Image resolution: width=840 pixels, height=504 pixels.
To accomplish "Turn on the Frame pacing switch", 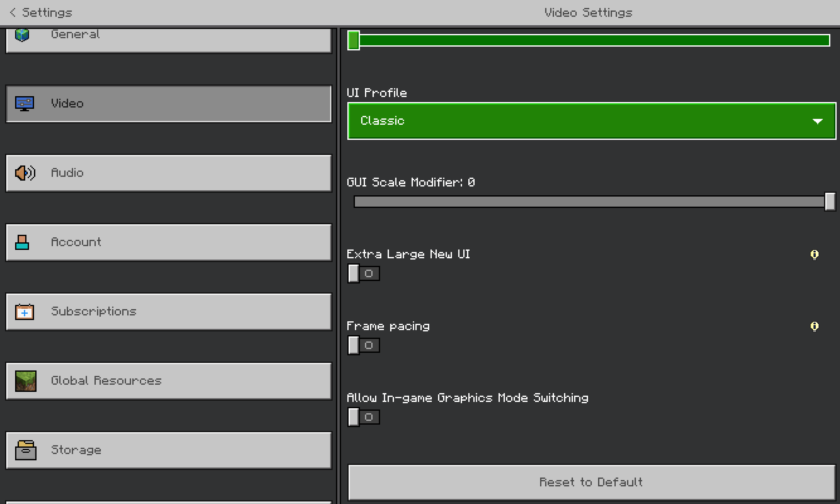I will (364, 346).
